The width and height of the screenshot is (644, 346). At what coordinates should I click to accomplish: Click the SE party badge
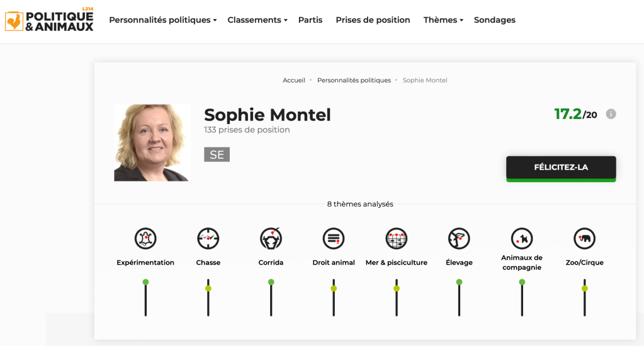point(217,154)
